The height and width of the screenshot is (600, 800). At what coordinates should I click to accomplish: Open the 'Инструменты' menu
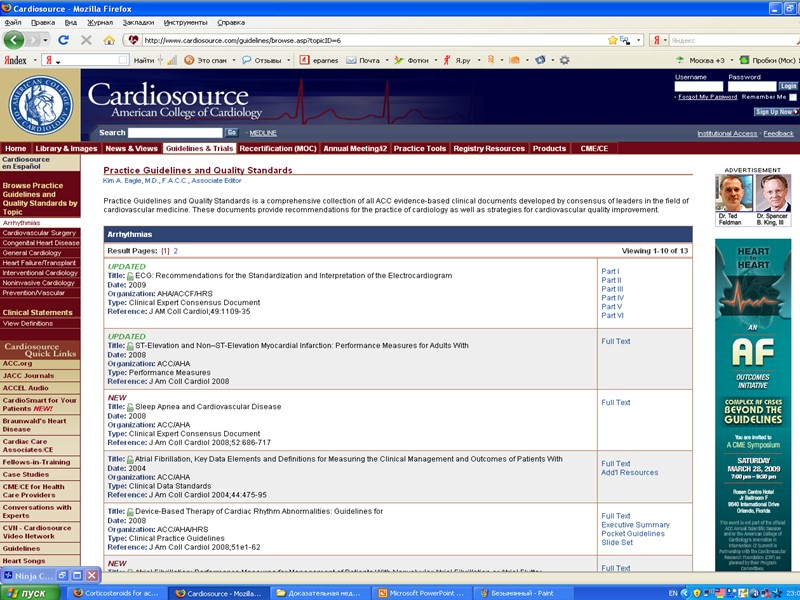coord(185,22)
